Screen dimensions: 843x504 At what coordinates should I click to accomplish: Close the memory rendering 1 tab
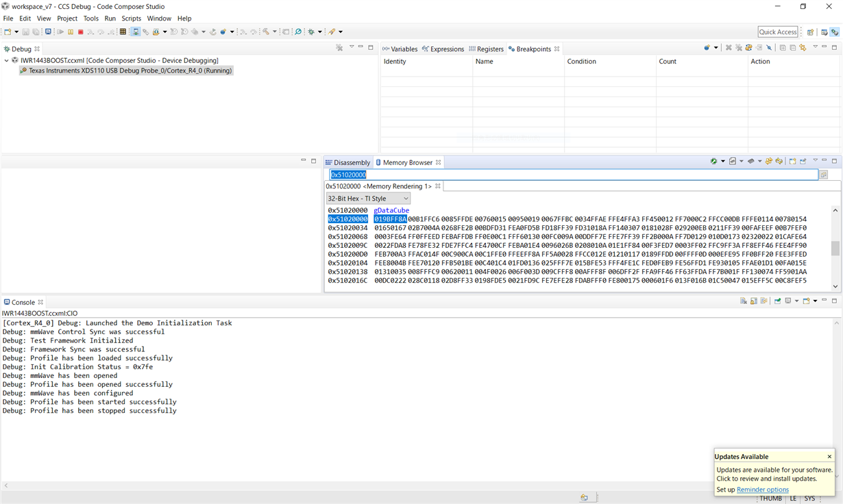click(438, 186)
